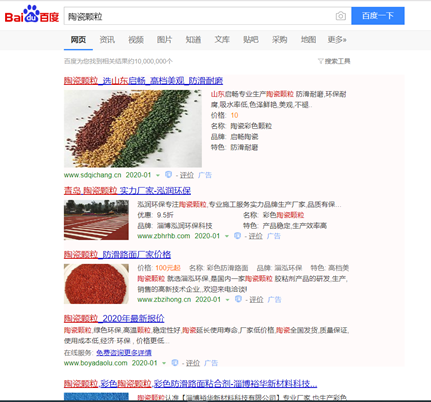
Task: Open camera image search icon
Action: click(x=340, y=16)
